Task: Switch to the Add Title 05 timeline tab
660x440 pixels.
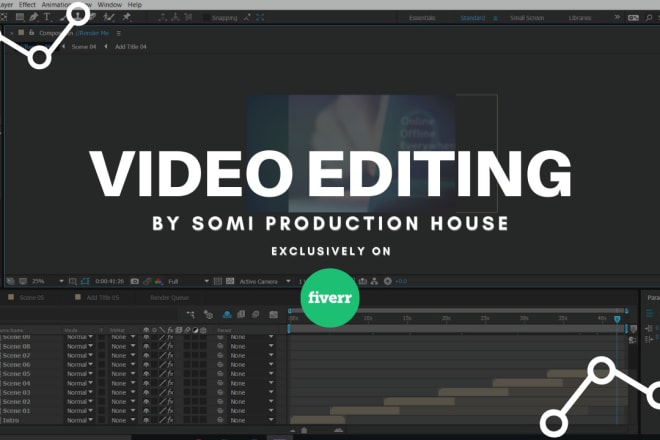Action: pyautogui.click(x=103, y=298)
